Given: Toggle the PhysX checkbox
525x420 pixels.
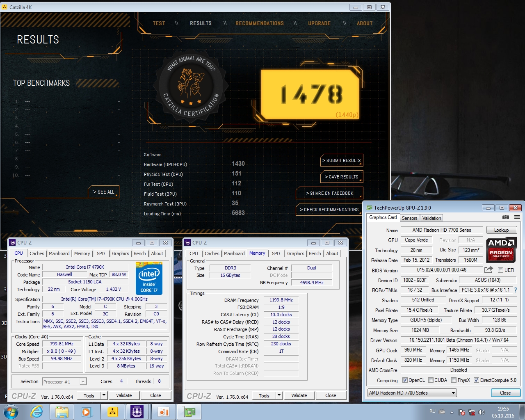Looking at the screenshot, I should tap(454, 380).
